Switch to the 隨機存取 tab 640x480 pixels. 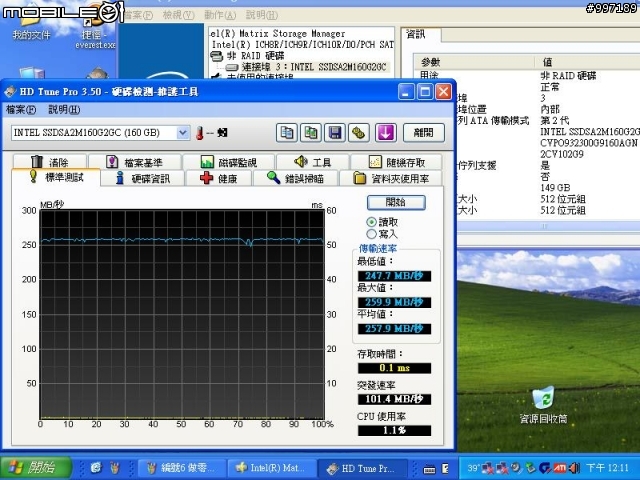coord(396,162)
